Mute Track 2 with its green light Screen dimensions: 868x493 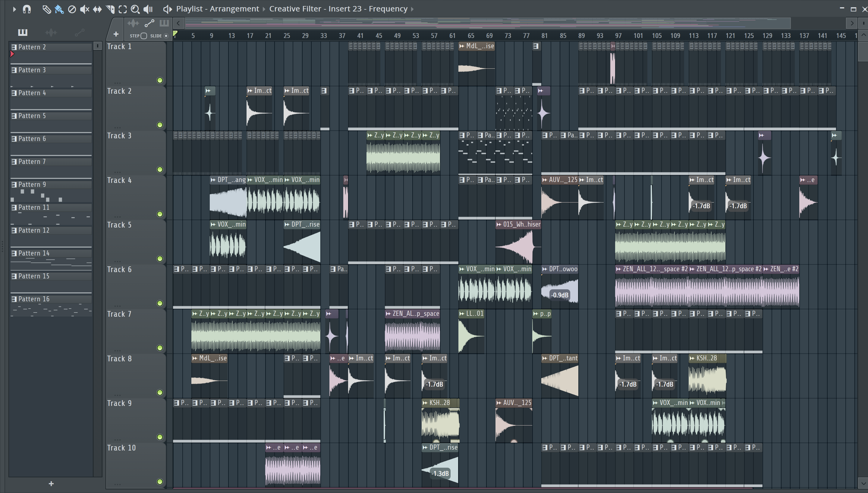[160, 125]
